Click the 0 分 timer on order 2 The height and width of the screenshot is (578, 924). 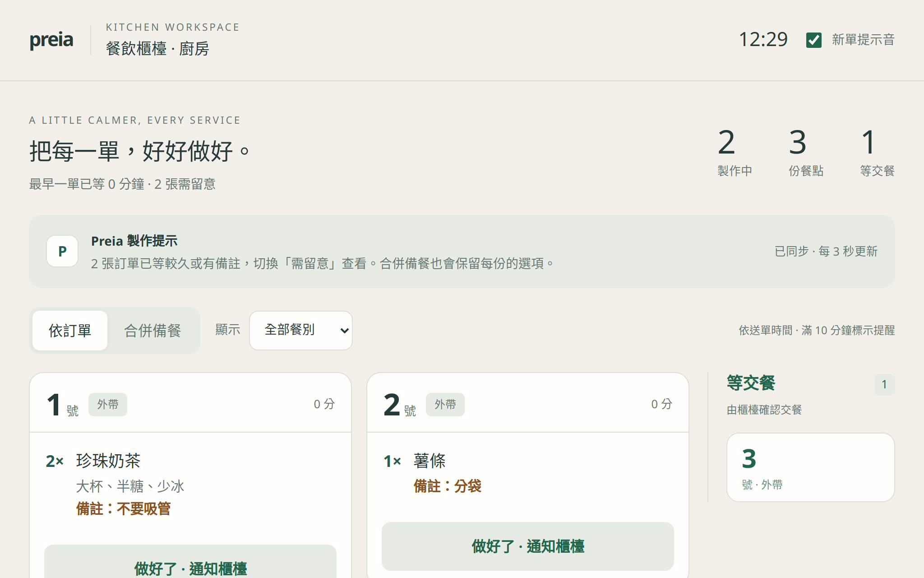pyautogui.click(x=662, y=404)
